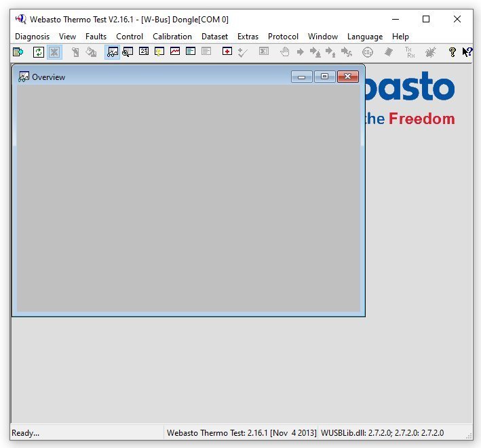Expand the Language menu
481x448 pixels.
coord(365,37)
